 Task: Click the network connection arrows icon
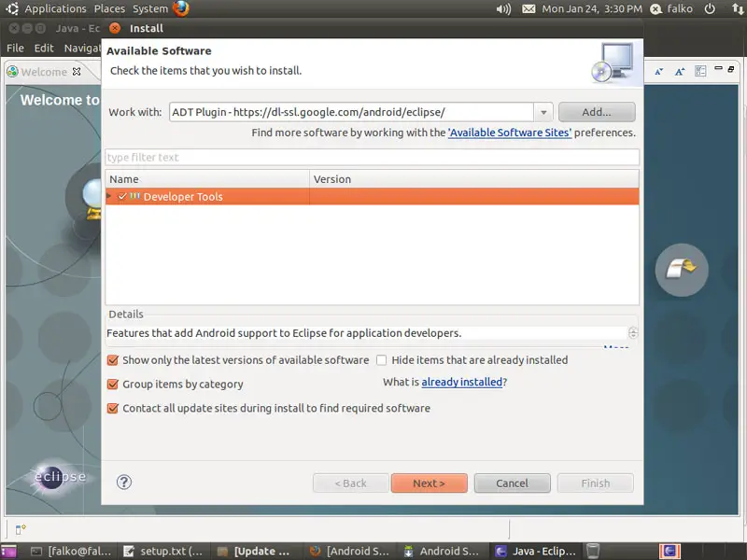pyautogui.click(x=738, y=9)
